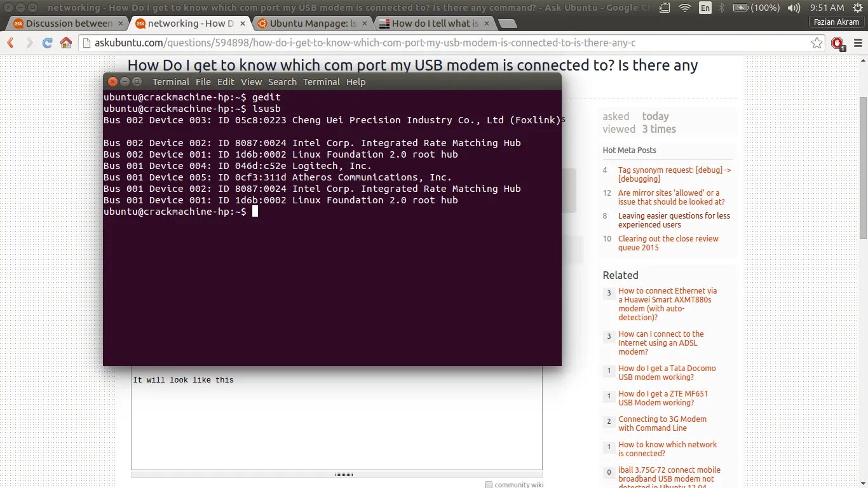Open related 'iball 3.75G-72' modem question
868x488 pixels.
[x=669, y=478]
